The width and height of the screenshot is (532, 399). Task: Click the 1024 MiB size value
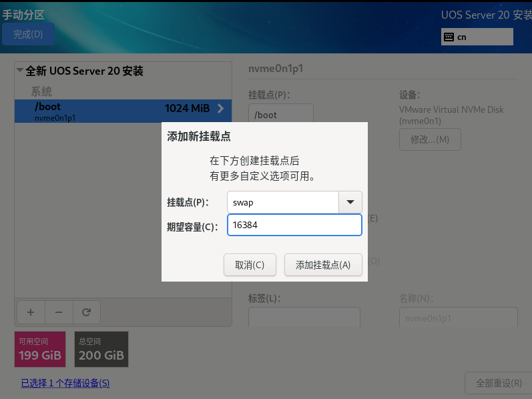pyautogui.click(x=188, y=108)
